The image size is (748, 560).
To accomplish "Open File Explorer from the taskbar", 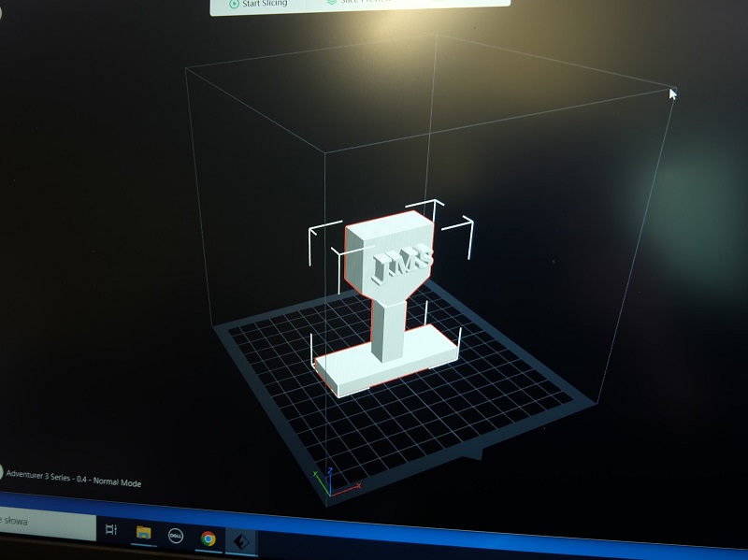I will (x=144, y=533).
